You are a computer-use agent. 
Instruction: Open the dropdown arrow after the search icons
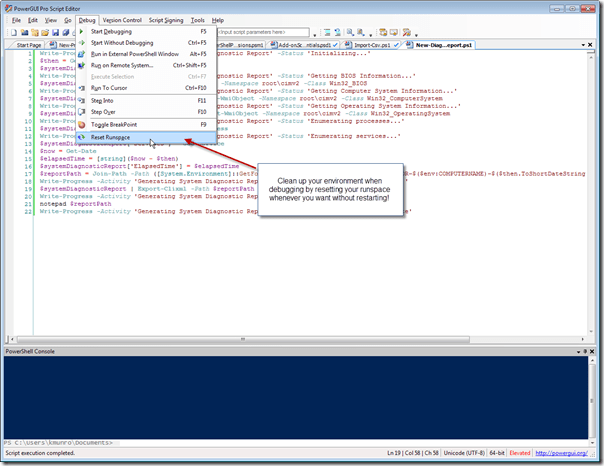click(x=371, y=35)
